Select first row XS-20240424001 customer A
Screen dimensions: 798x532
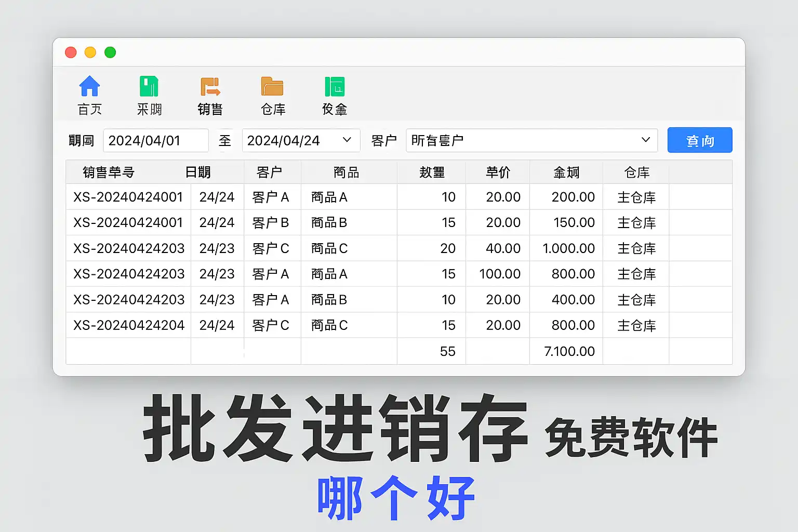click(128, 197)
